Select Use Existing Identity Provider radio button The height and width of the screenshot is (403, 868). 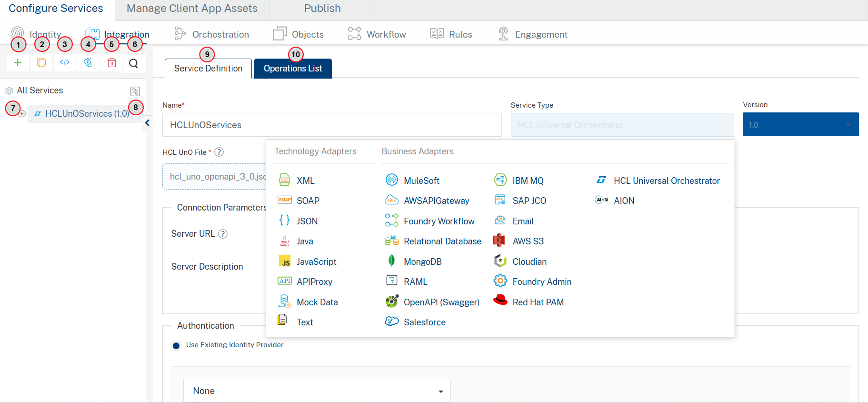[176, 345]
